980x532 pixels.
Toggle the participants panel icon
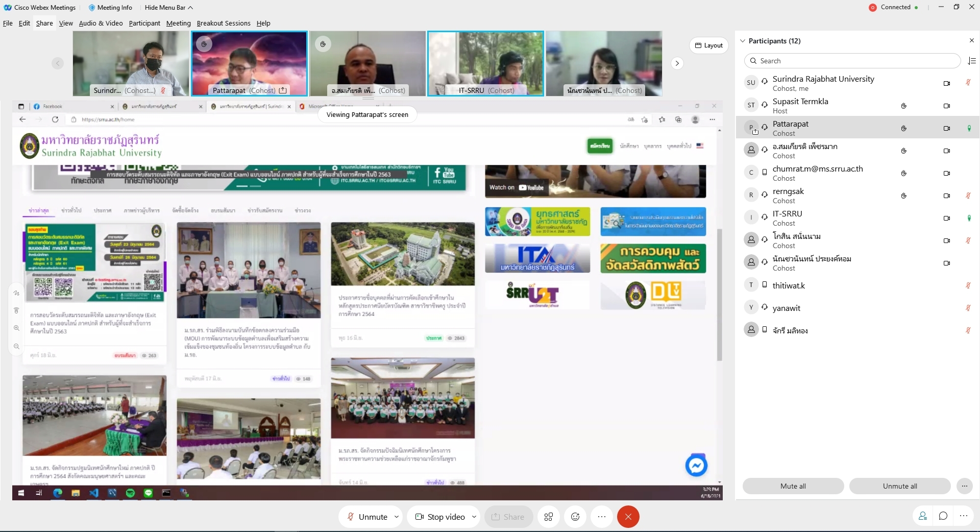pos(923,516)
